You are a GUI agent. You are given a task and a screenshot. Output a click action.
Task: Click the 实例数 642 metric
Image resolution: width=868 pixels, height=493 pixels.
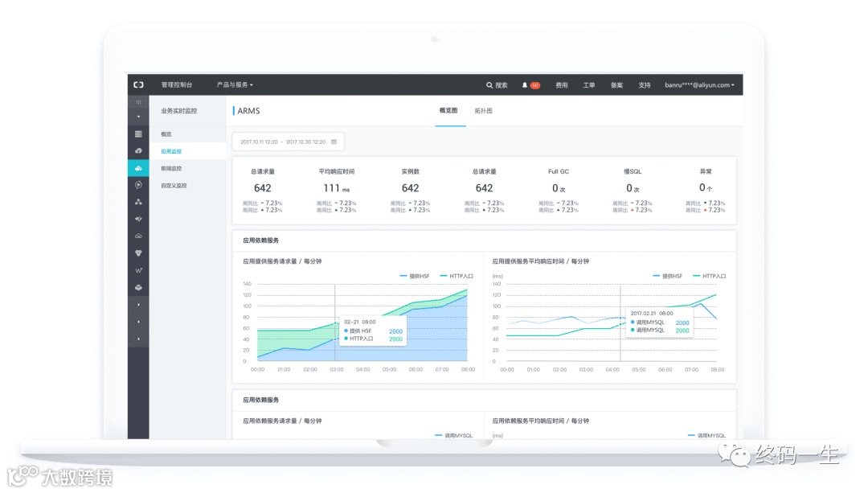(x=410, y=191)
